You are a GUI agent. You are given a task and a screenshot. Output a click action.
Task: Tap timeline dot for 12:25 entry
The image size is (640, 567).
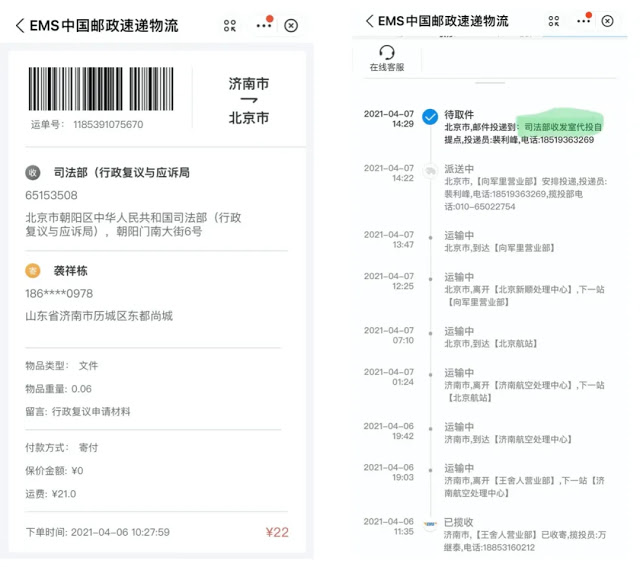pyautogui.click(x=430, y=279)
